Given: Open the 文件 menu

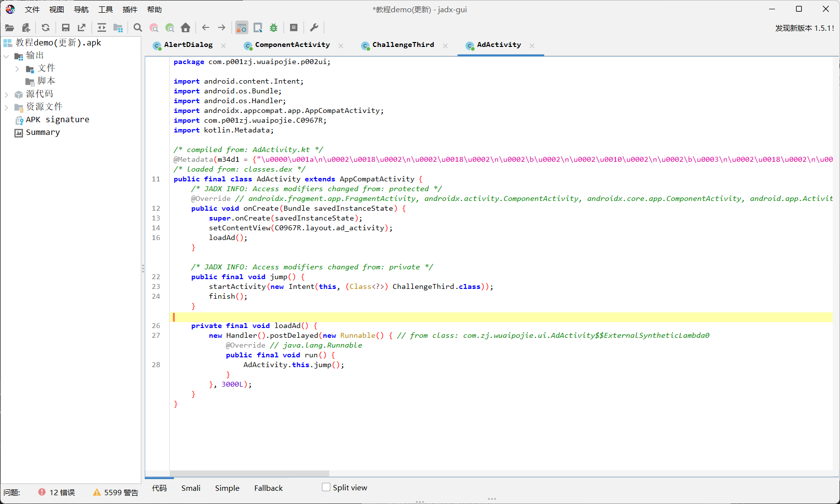Looking at the screenshot, I should pyautogui.click(x=32, y=9).
